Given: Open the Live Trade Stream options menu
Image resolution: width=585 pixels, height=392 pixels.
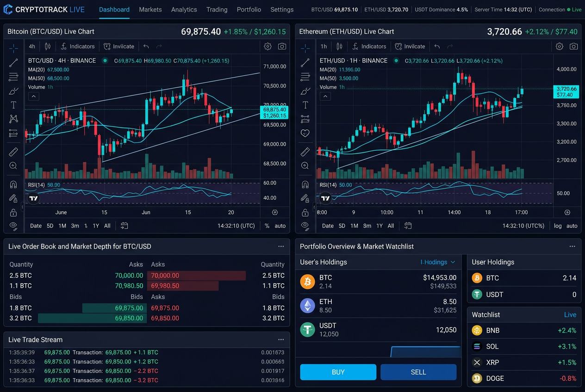Looking at the screenshot, I should click(x=281, y=339).
